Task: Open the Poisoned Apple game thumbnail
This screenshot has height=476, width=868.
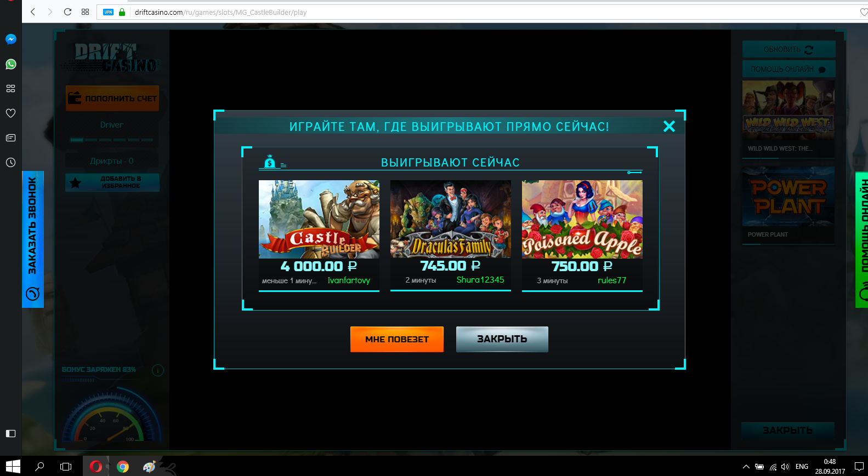Action: tap(582, 219)
